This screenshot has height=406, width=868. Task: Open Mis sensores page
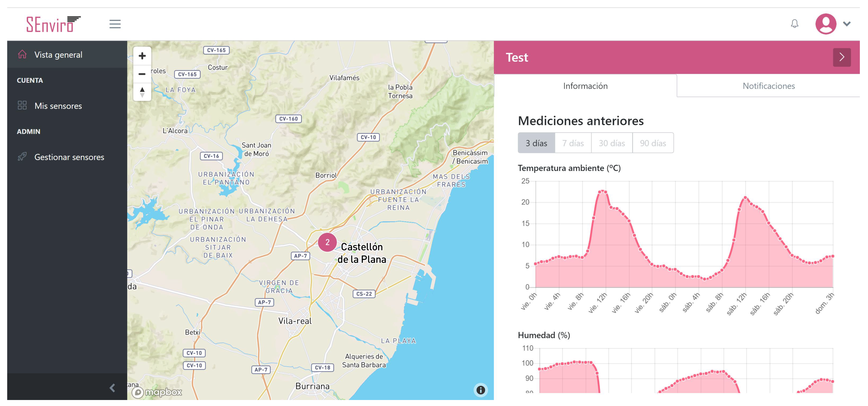click(58, 106)
